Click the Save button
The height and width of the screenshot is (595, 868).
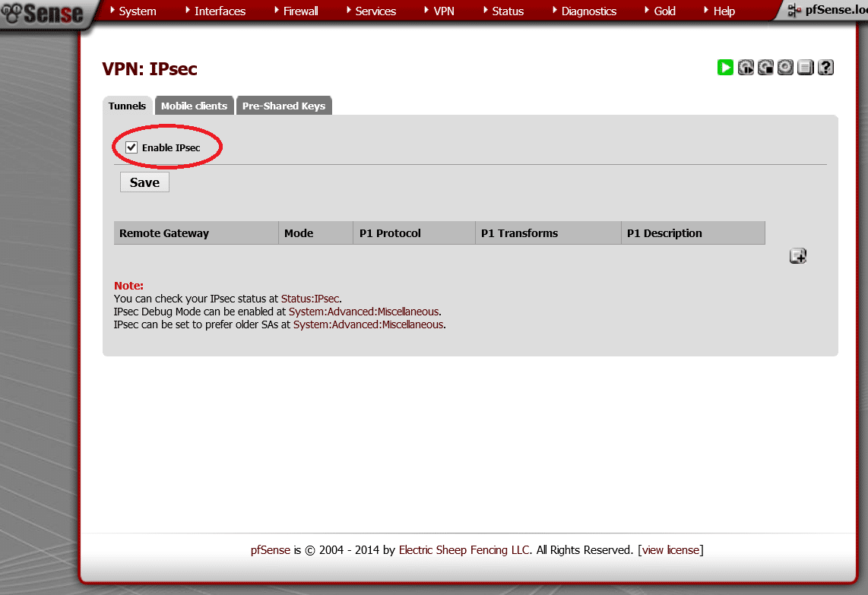[x=144, y=182]
